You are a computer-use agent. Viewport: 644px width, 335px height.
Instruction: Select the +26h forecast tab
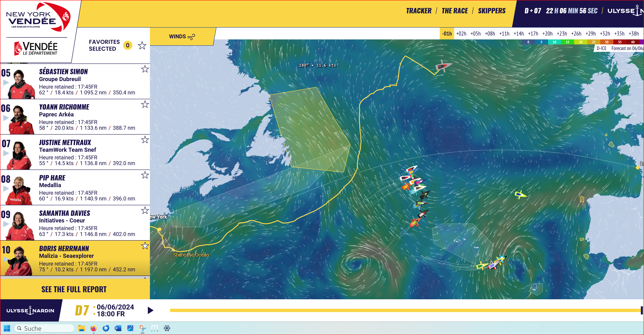pyautogui.click(x=576, y=33)
